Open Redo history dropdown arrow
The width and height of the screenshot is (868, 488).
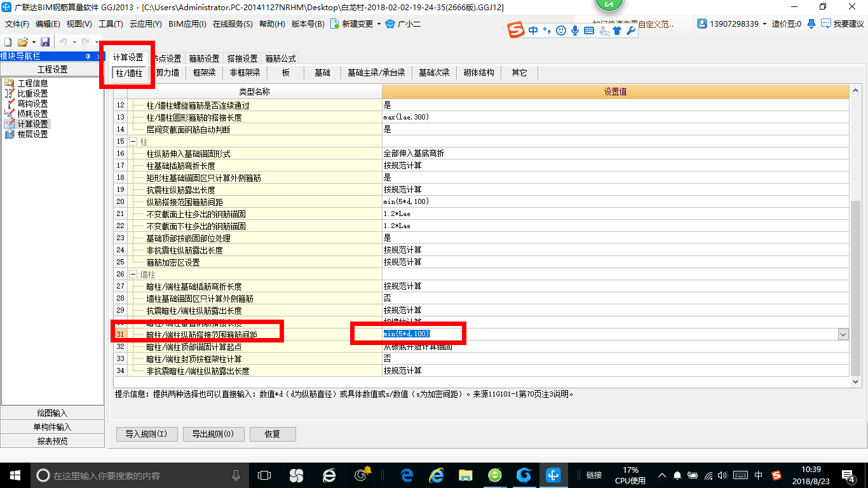(97, 42)
